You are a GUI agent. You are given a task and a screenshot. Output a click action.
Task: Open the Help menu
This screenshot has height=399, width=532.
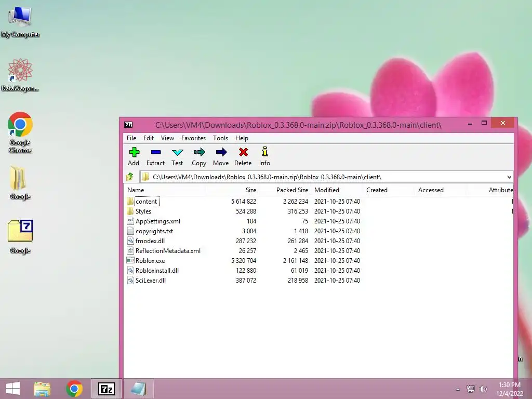coord(242,138)
